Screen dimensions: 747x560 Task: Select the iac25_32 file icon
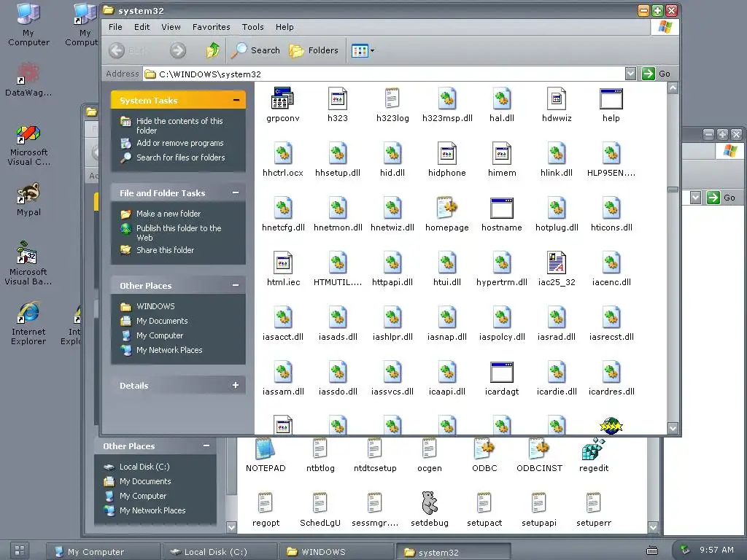pos(557,262)
